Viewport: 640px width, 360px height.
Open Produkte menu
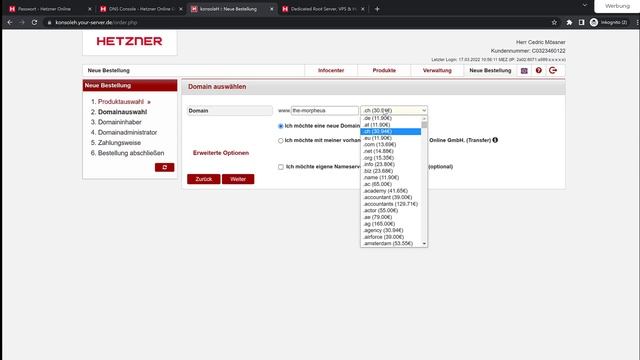(x=384, y=71)
